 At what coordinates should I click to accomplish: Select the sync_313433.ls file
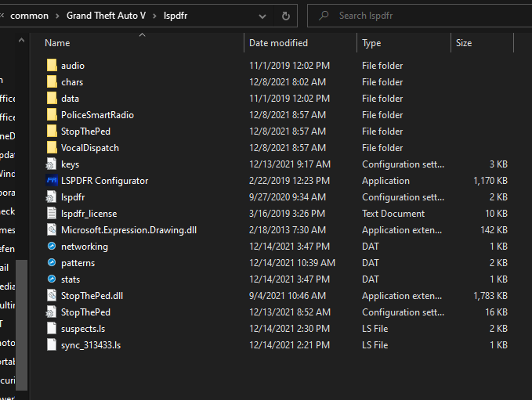click(x=90, y=345)
